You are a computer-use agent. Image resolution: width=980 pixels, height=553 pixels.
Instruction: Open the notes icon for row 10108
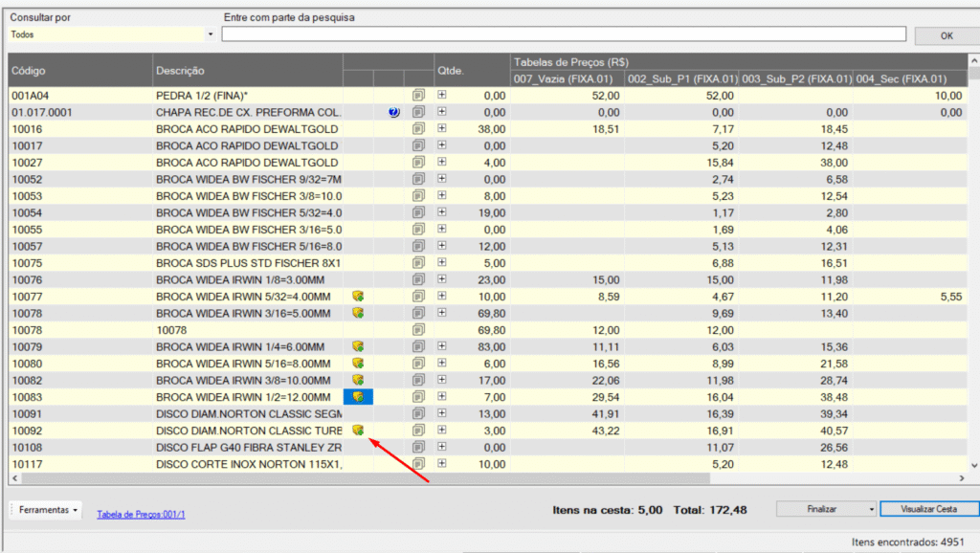pyautogui.click(x=418, y=447)
